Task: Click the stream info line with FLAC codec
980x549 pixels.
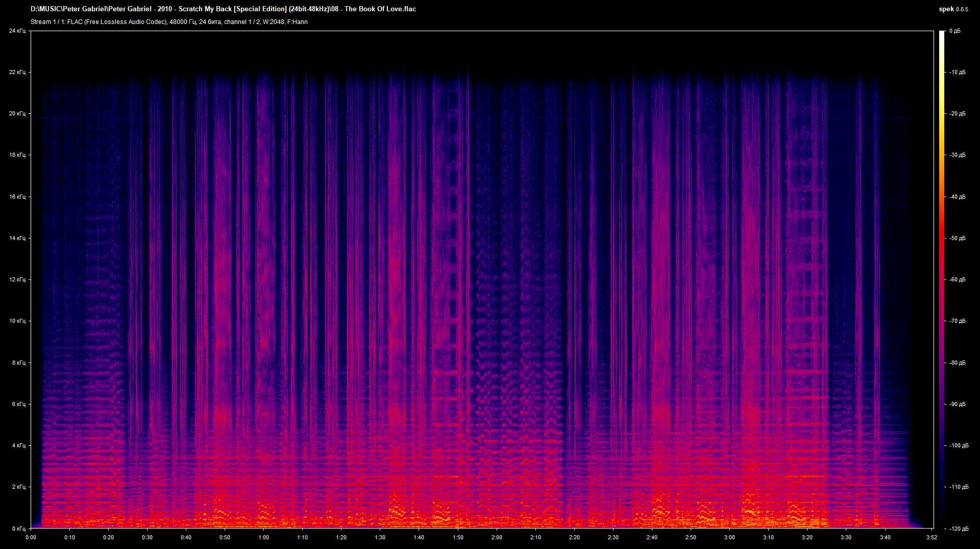Action: pyautogui.click(x=169, y=22)
